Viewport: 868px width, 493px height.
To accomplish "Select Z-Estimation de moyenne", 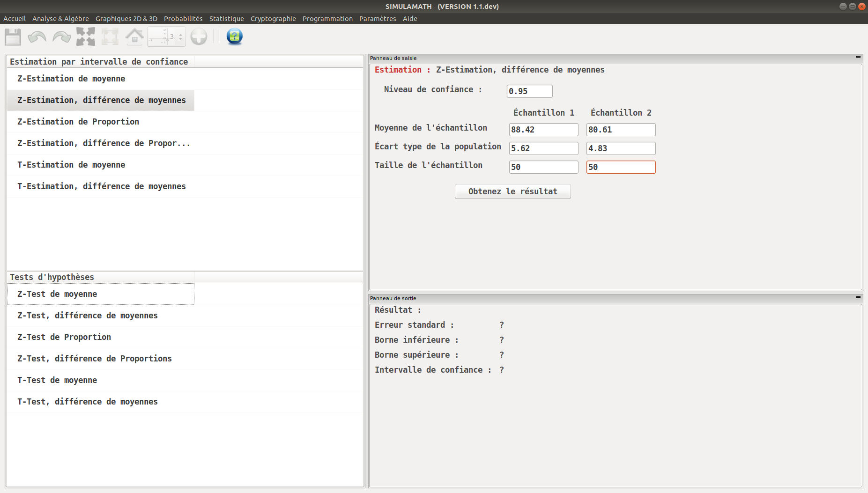I will [x=101, y=79].
